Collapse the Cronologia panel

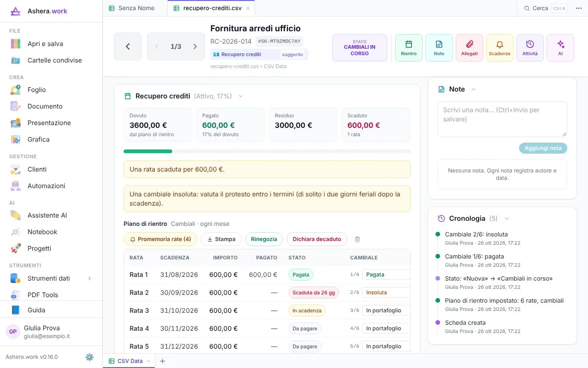[x=506, y=218]
